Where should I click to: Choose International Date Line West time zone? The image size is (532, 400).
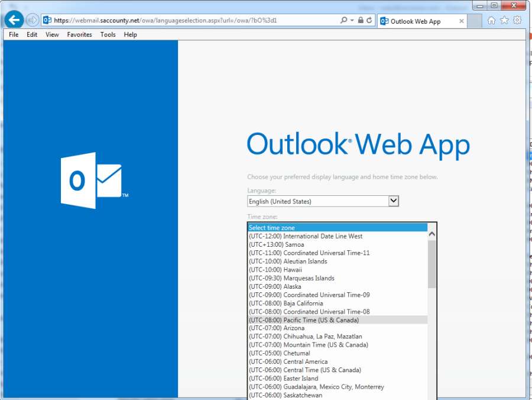point(338,236)
